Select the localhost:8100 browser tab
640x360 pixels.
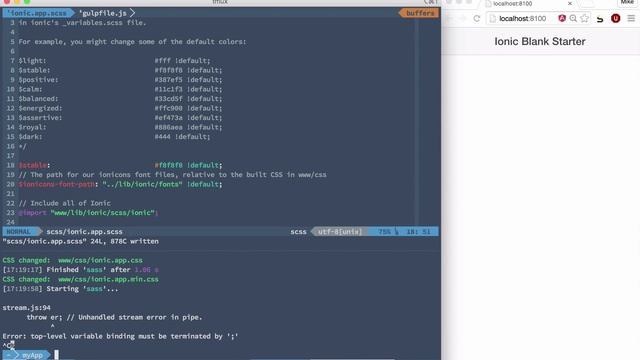pyautogui.click(x=529, y=3)
